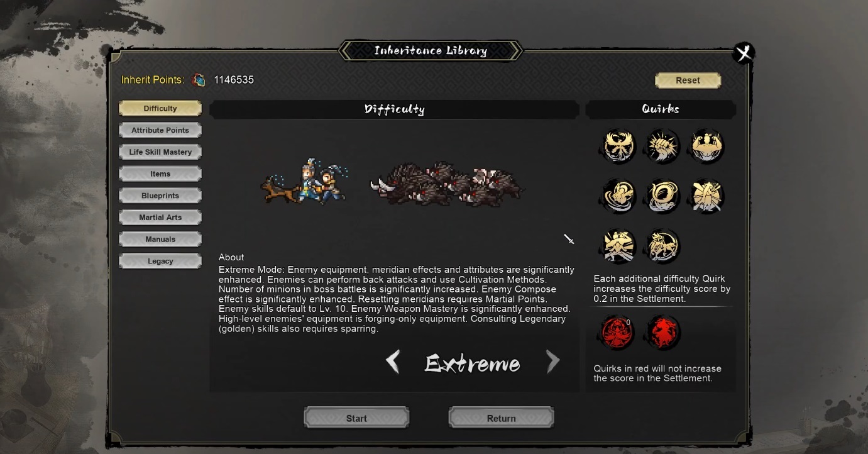The height and width of the screenshot is (454, 868).
Task: Toggle the swirling-wind fighter quirk
Action: [x=618, y=196]
